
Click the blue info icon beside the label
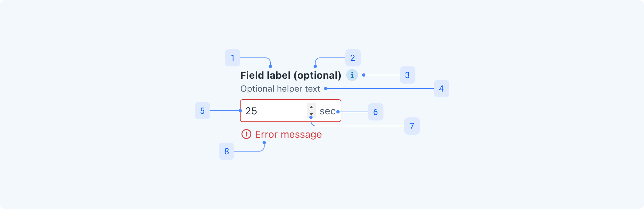[352, 75]
